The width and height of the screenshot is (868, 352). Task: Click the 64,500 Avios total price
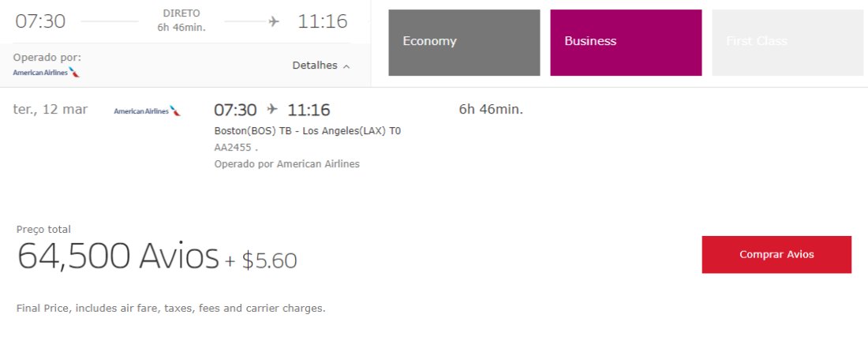(118, 257)
